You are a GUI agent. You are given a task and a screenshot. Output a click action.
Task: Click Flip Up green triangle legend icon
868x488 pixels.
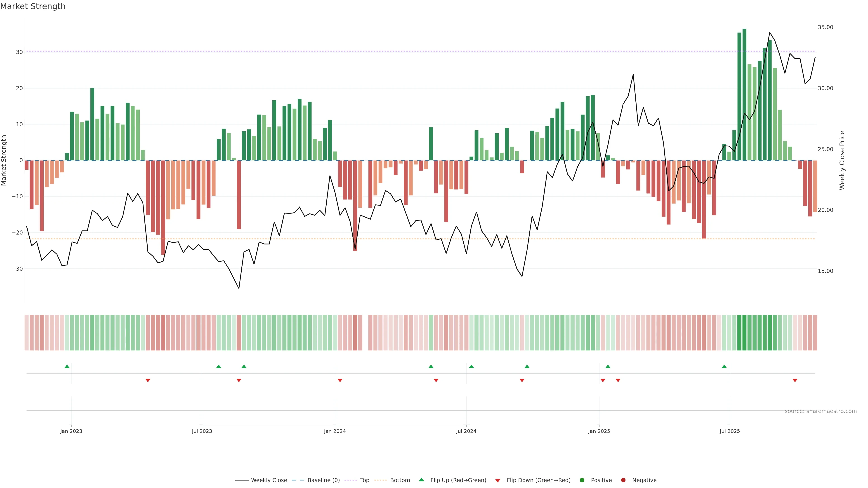click(x=421, y=480)
